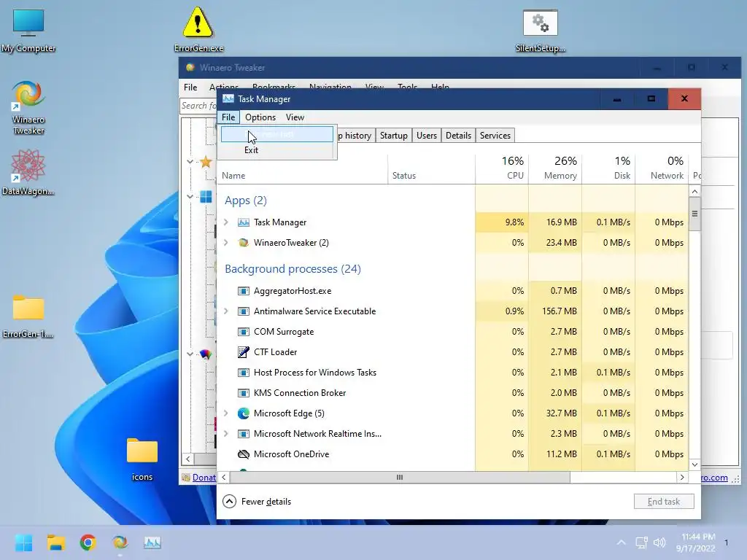
Task: Click the process list scroll up arrow
Action: [694, 192]
